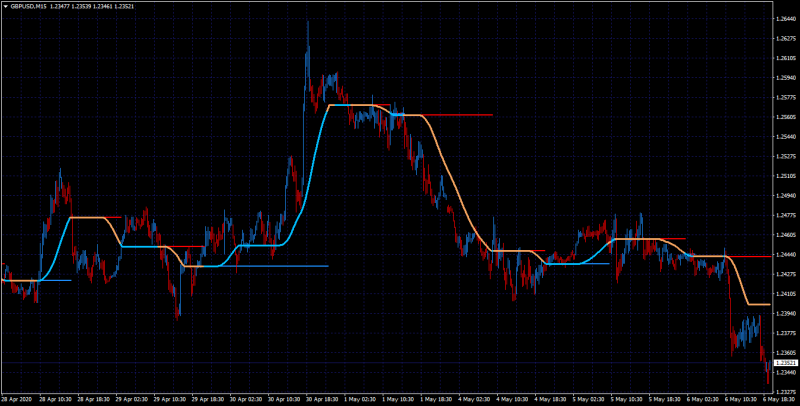800x406 pixels.
Task: Click the 30 Apr 18:30 time label
Action: (x=323, y=398)
